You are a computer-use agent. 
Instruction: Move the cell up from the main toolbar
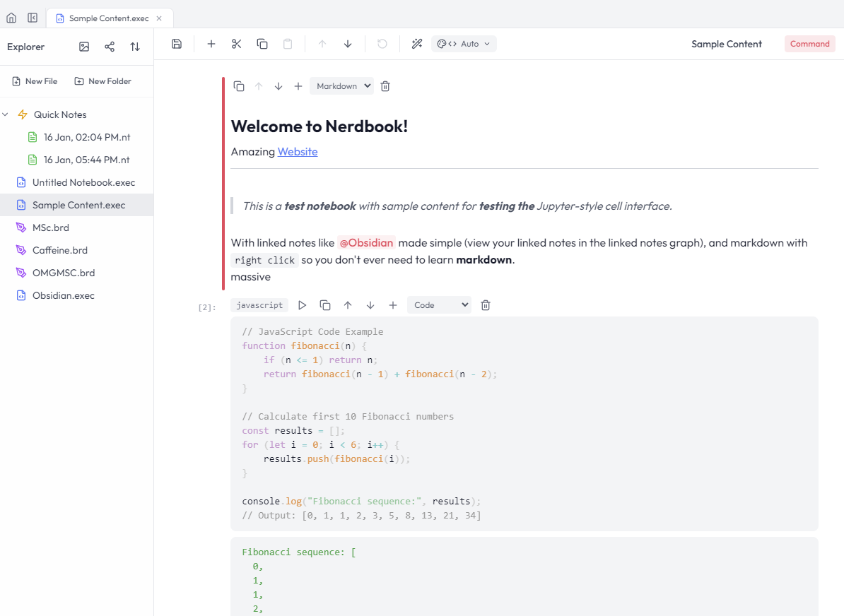[x=322, y=44]
